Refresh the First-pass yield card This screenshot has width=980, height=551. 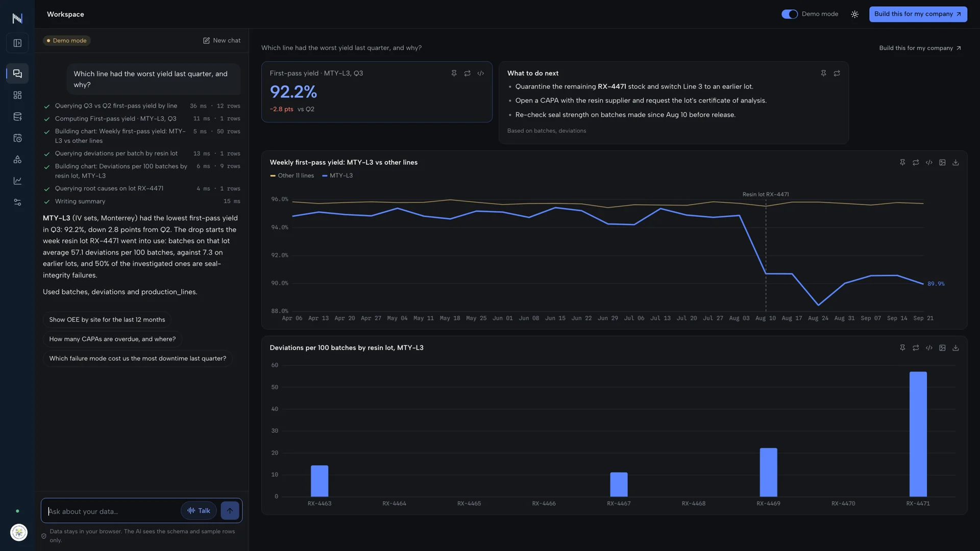tap(467, 73)
